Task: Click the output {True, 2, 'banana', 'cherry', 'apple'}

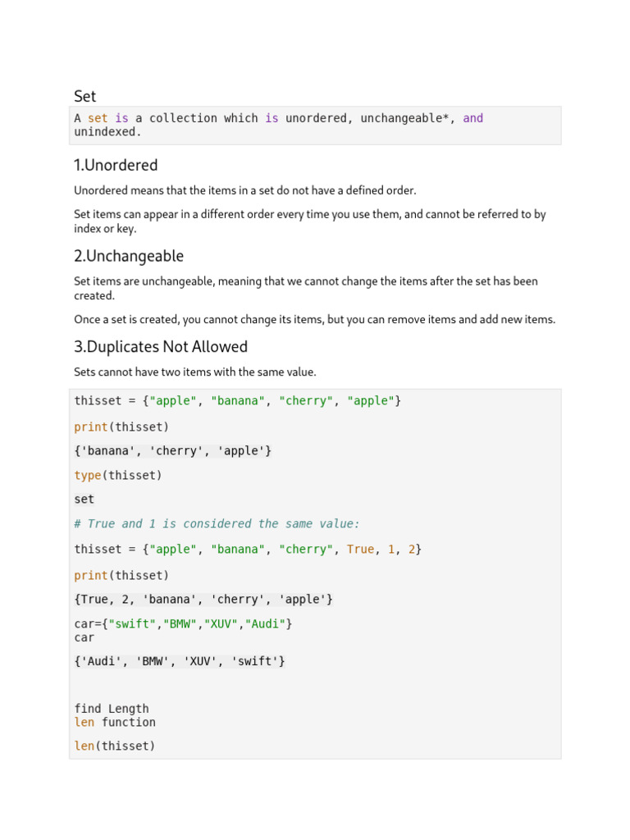Action: [203, 600]
